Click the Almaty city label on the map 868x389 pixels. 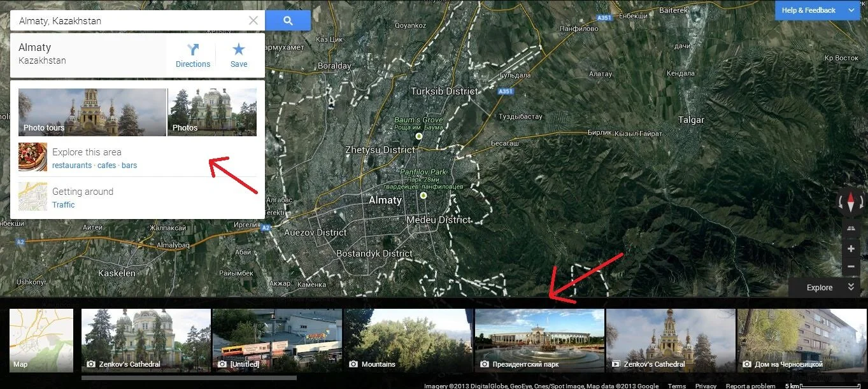coord(385,200)
